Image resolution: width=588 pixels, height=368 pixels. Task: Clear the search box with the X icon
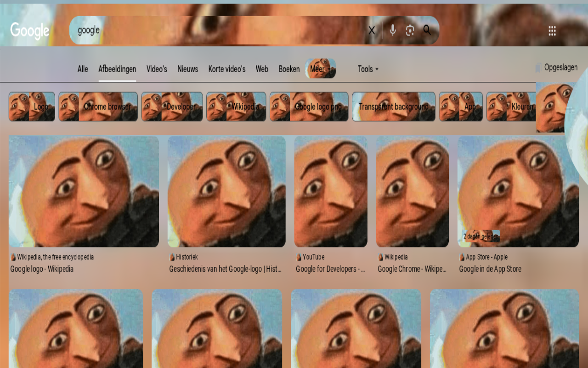pos(372,30)
